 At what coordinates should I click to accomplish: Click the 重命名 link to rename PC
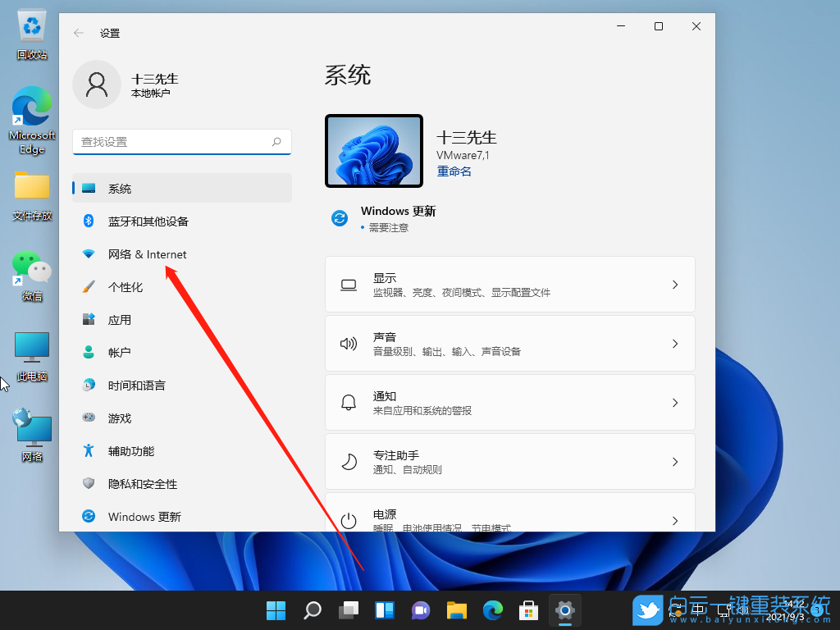454,171
